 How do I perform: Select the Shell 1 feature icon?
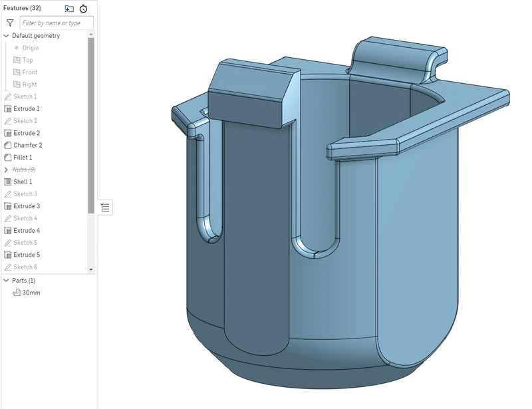coord(7,182)
